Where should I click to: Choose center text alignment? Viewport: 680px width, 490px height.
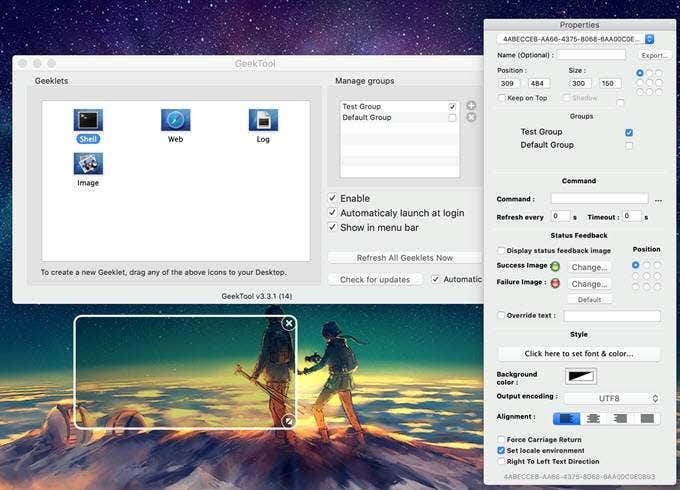(593, 418)
